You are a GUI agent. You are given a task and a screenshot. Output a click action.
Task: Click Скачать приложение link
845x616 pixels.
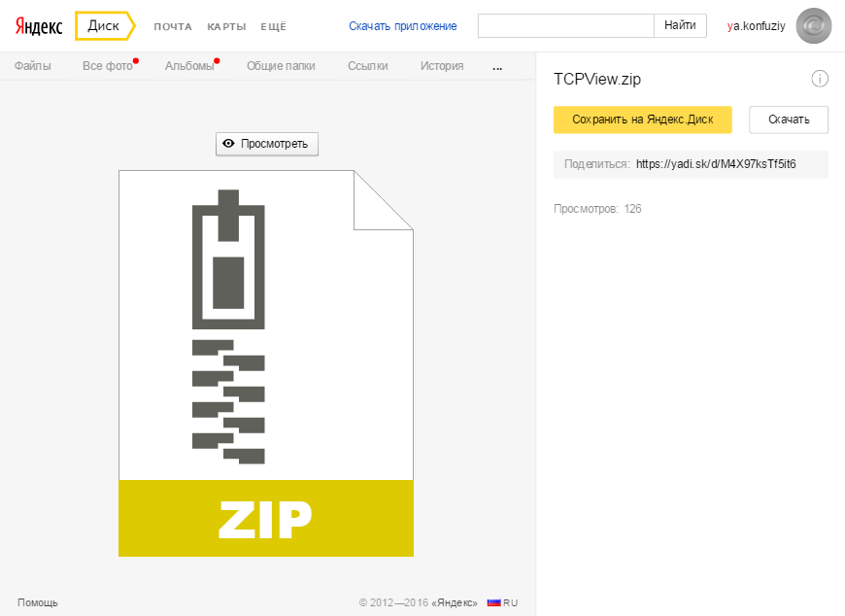pyautogui.click(x=403, y=26)
